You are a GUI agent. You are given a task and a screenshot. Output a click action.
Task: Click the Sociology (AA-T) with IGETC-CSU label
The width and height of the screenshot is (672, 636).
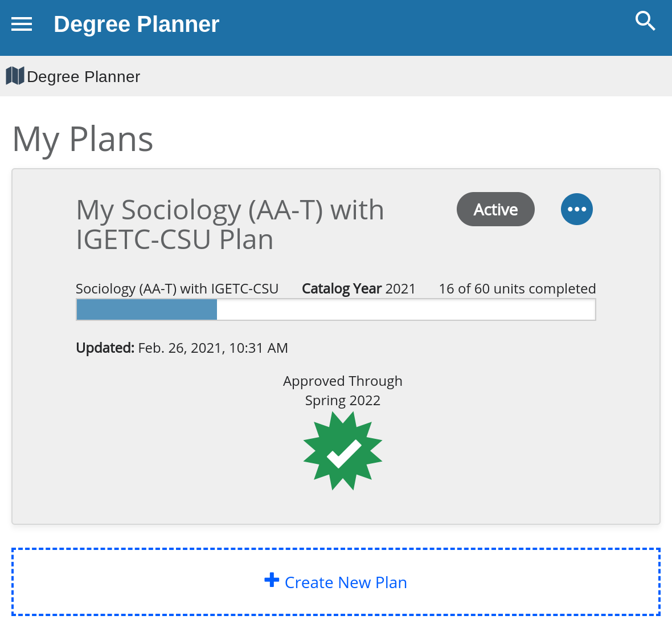[x=177, y=288]
